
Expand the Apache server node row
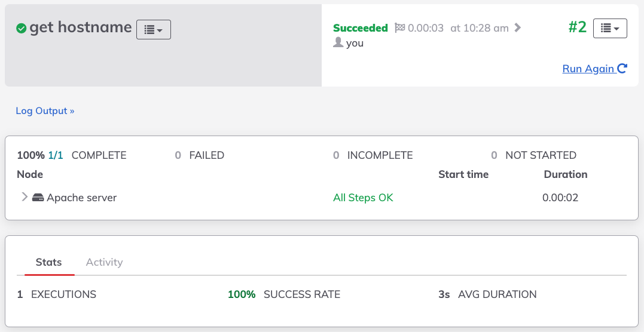tap(25, 198)
